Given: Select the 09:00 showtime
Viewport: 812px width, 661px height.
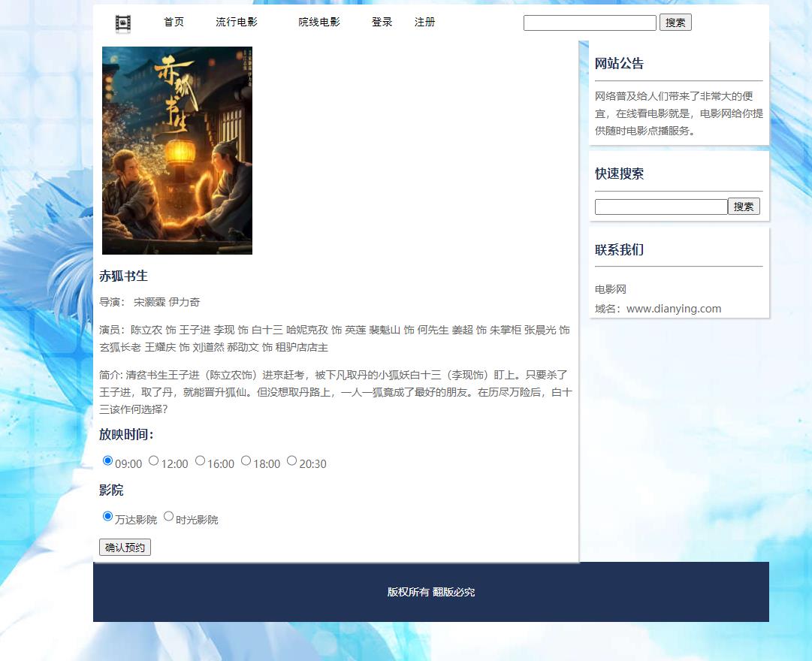Looking at the screenshot, I should pos(107,460).
